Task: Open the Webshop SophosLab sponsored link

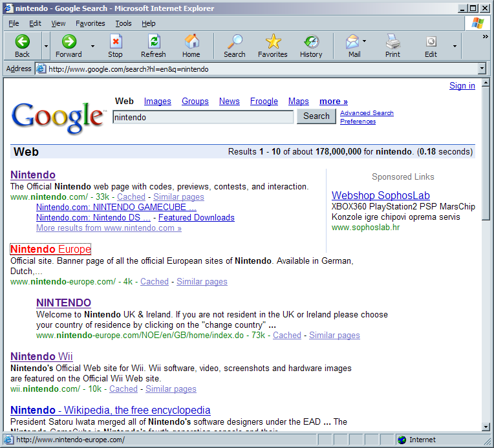Action: click(x=381, y=196)
